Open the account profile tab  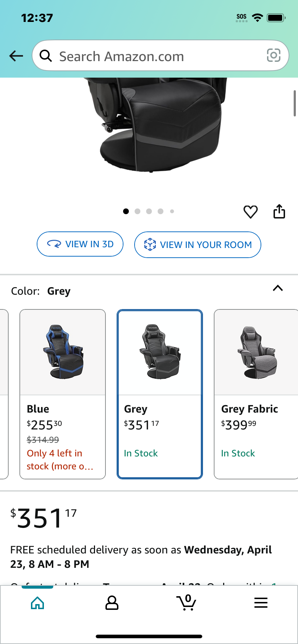coord(112,603)
